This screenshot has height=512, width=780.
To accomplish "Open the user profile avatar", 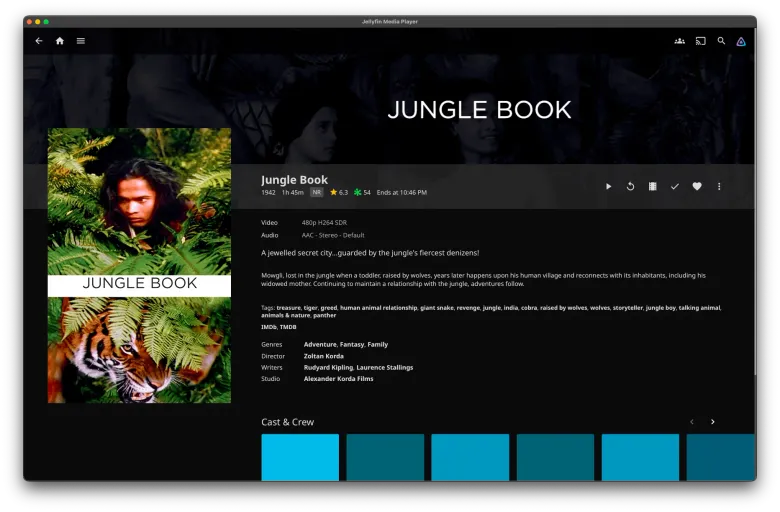I will coord(741,41).
